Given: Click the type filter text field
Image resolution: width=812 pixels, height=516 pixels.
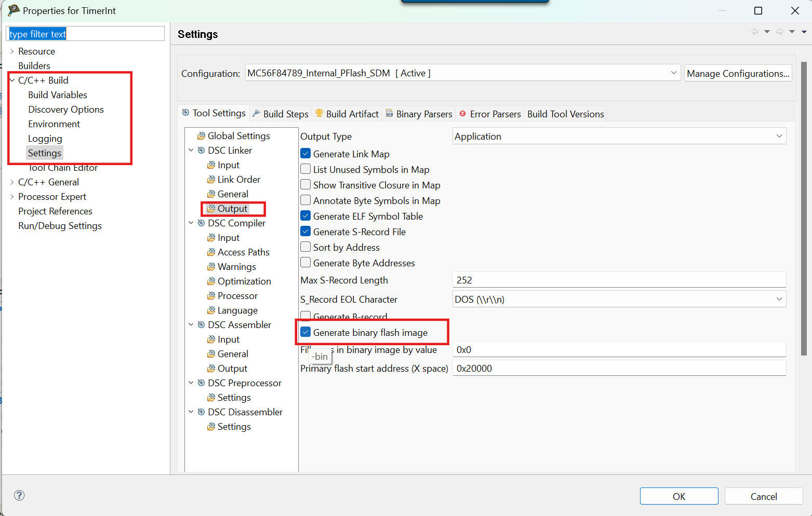Looking at the screenshot, I should 85,33.
